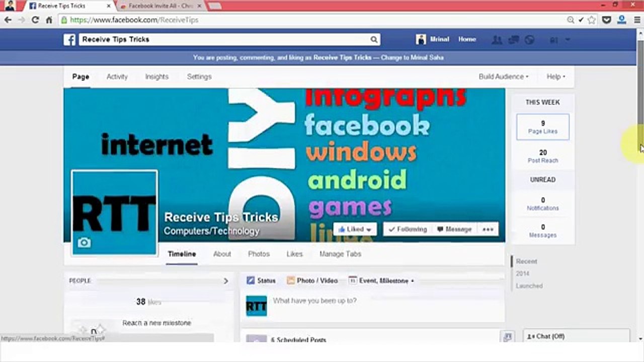Open messages icon in Facebook header
644x362 pixels.
tap(514, 40)
